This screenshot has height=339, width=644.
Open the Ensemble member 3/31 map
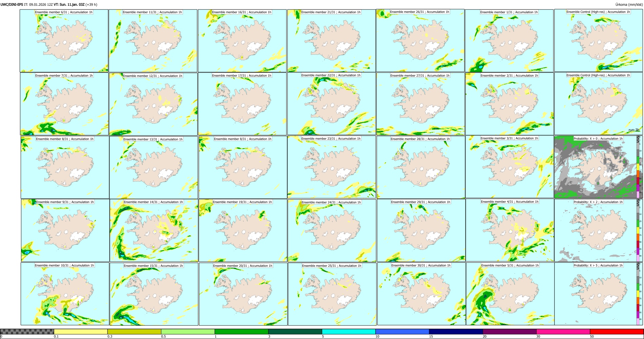(510, 167)
